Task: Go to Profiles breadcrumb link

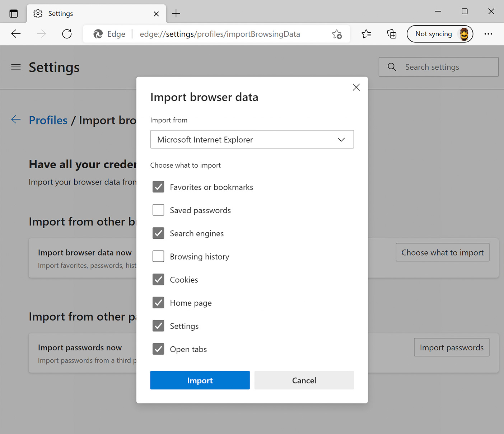Action: click(48, 120)
